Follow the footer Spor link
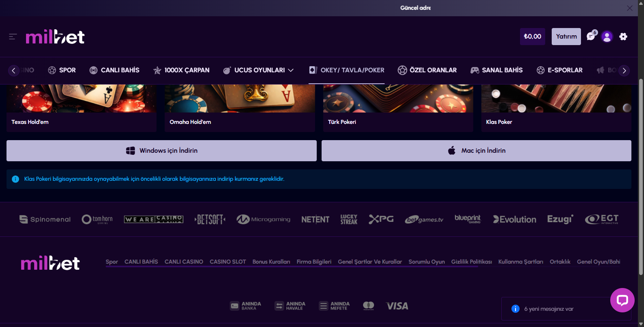The image size is (644, 327). 112,262
